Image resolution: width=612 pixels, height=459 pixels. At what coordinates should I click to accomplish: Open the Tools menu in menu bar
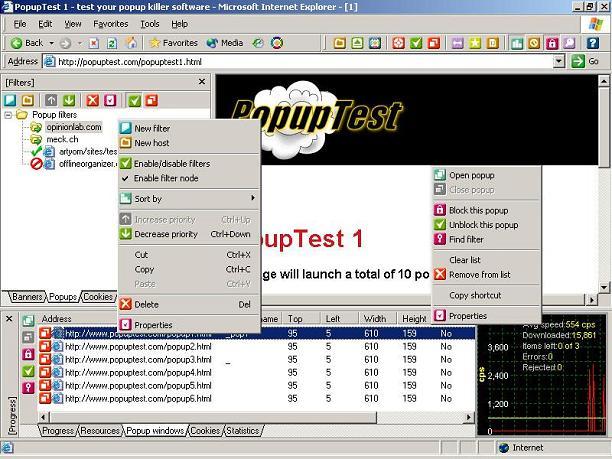point(150,24)
